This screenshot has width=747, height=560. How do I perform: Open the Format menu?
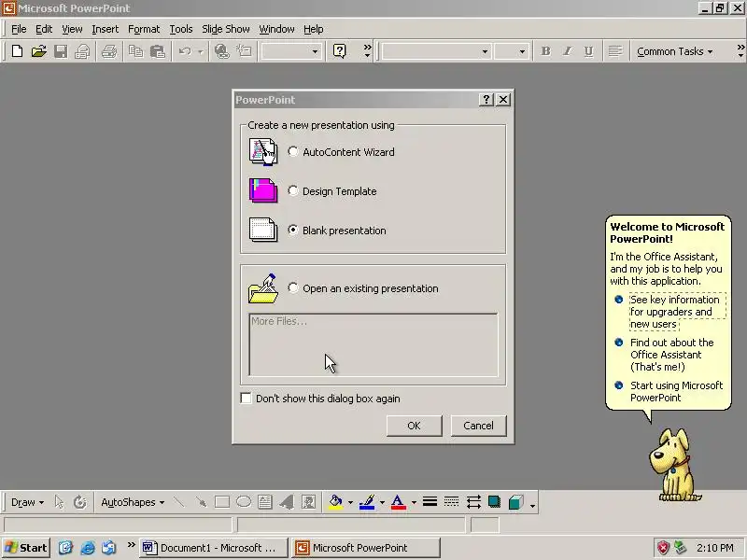point(144,29)
